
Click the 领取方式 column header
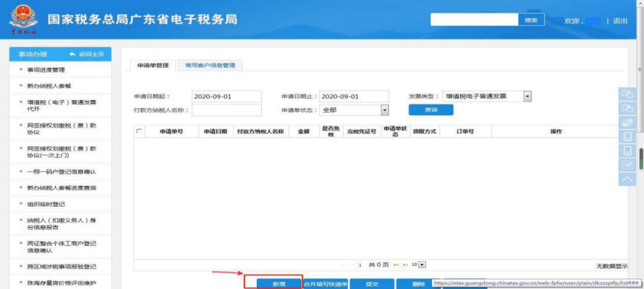(425, 131)
